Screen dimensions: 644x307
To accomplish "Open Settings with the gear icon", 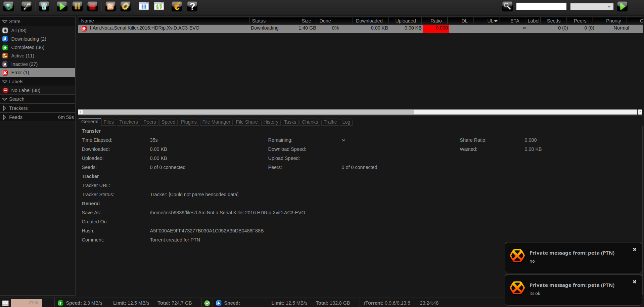I will [x=126, y=6].
